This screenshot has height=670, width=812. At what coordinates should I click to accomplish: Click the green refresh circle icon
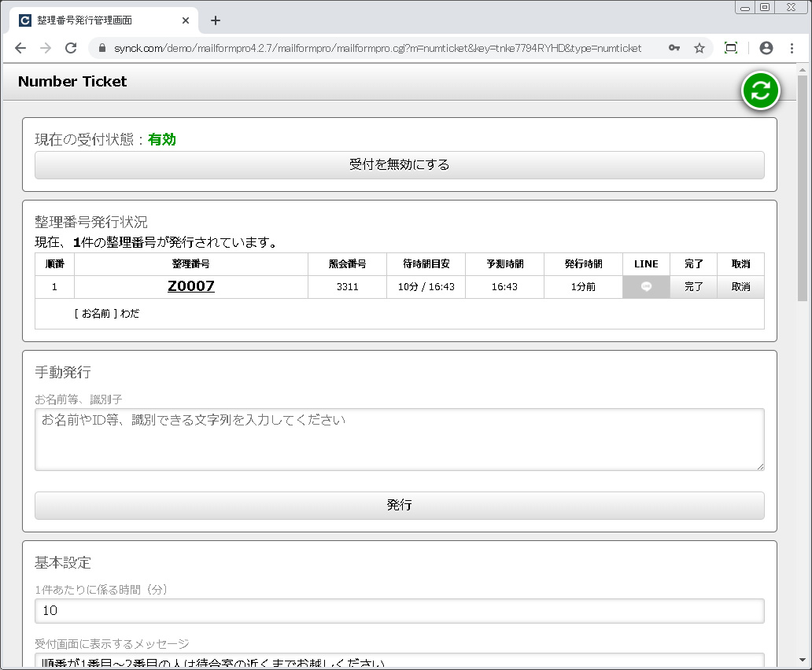pos(760,90)
